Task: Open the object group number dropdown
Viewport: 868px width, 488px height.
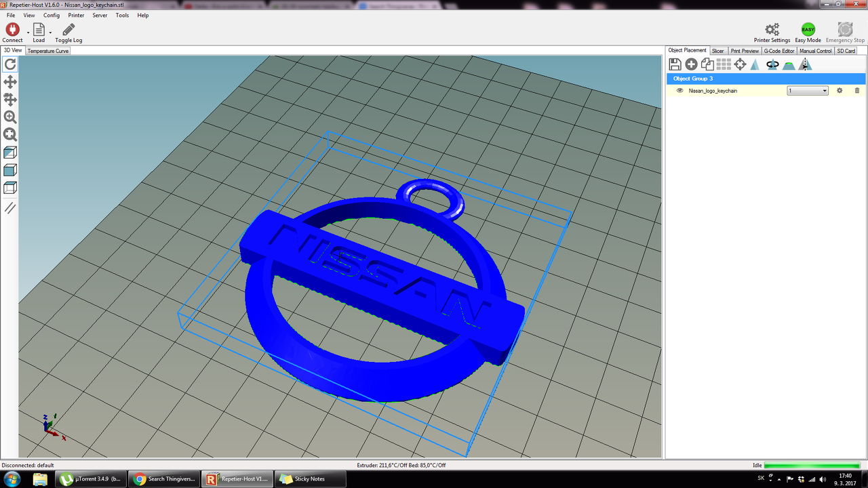Action: coord(808,91)
